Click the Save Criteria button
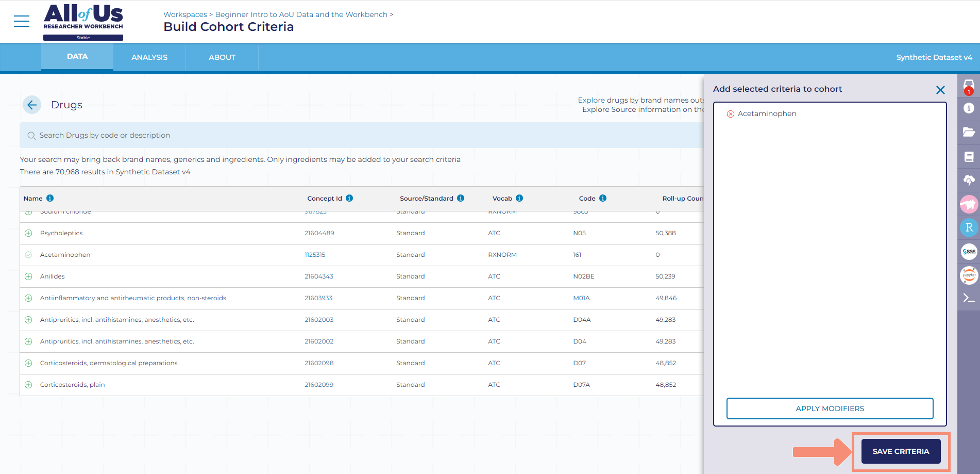This screenshot has height=474, width=980. 901,451
